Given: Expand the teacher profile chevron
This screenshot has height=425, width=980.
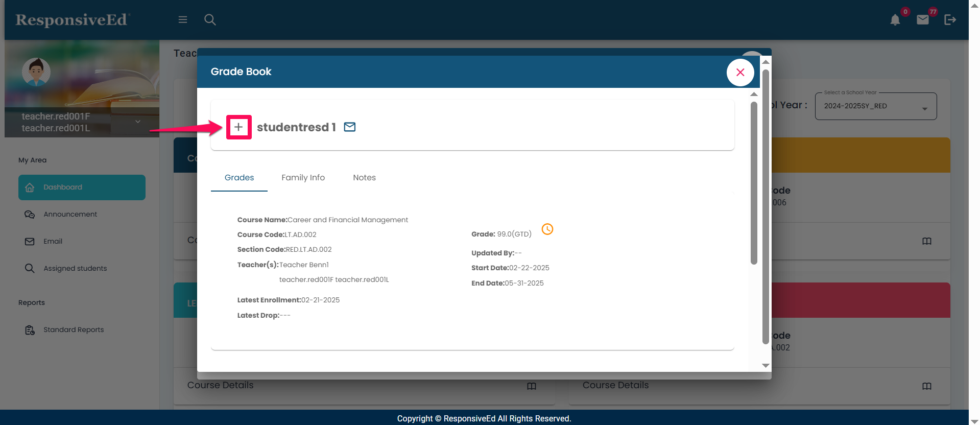Looking at the screenshot, I should pos(138,122).
